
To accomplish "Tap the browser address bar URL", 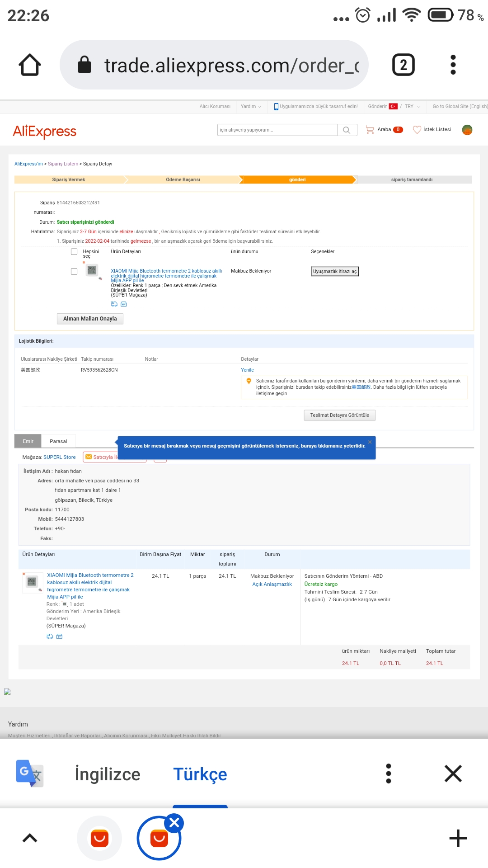I will pyautogui.click(x=232, y=65).
